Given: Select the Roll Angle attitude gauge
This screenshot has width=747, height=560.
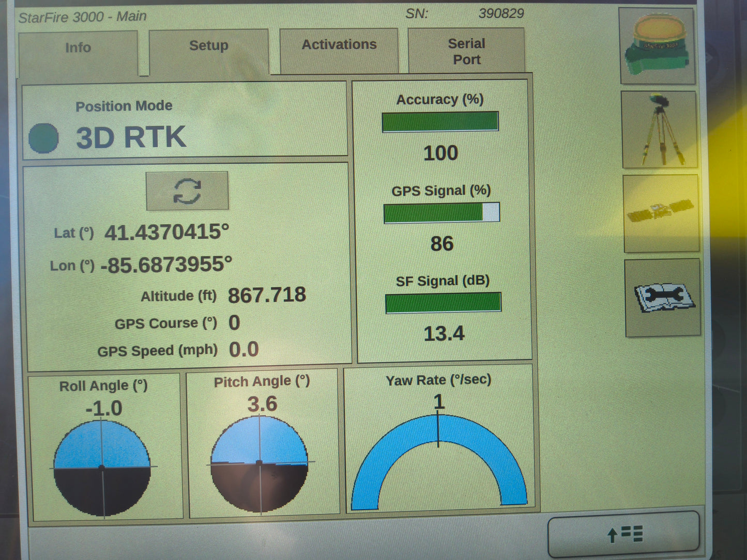Looking at the screenshot, I should [x=101, y=468].
